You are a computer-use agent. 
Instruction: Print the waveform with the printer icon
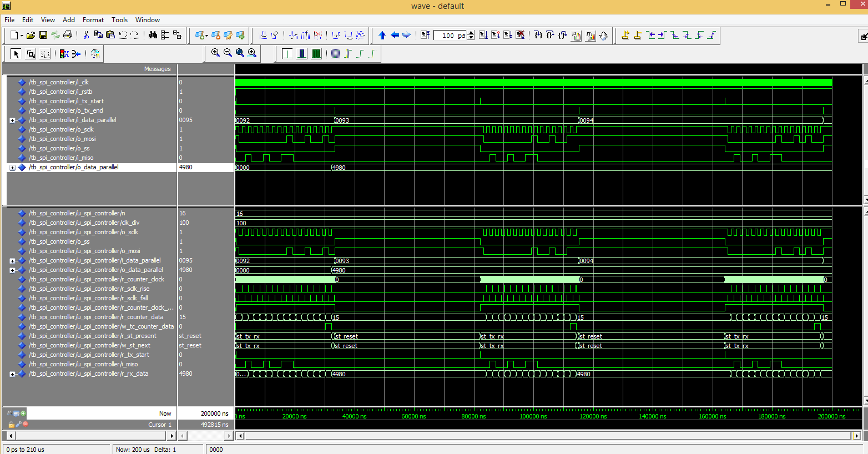click(67, 35)
